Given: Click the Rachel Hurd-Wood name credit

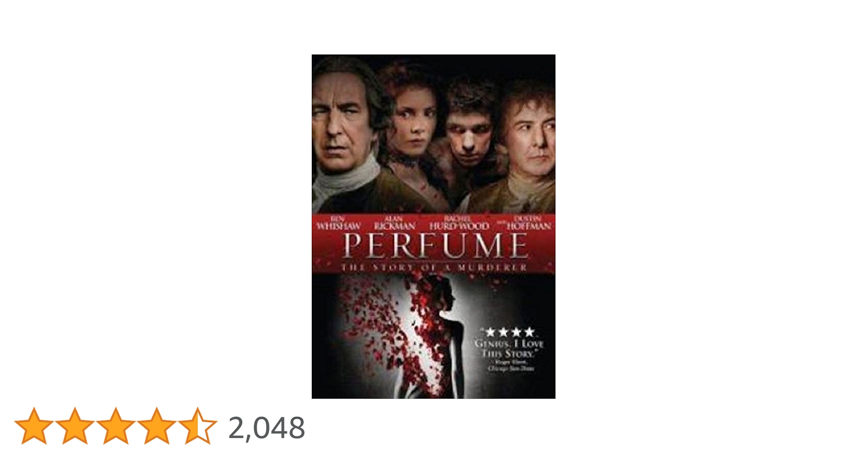Looking at the screenshot, I should click(x=459, y=222).
